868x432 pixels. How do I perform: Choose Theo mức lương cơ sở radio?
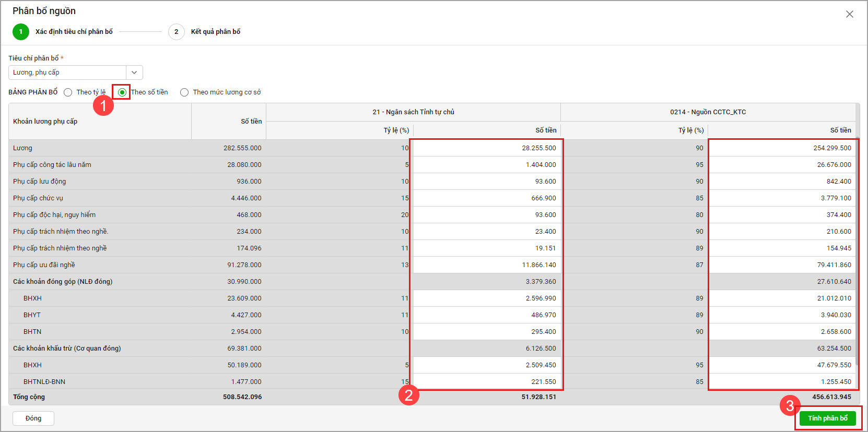pyautogui.click(x=184, y=92)
